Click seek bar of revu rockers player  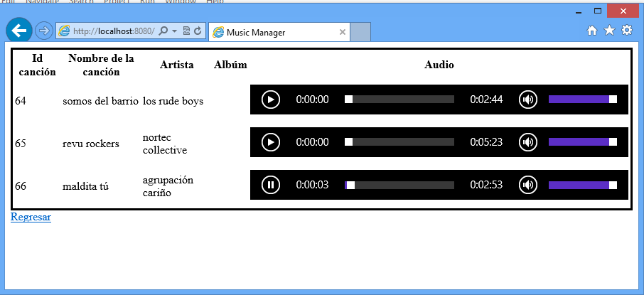[399, 142]
